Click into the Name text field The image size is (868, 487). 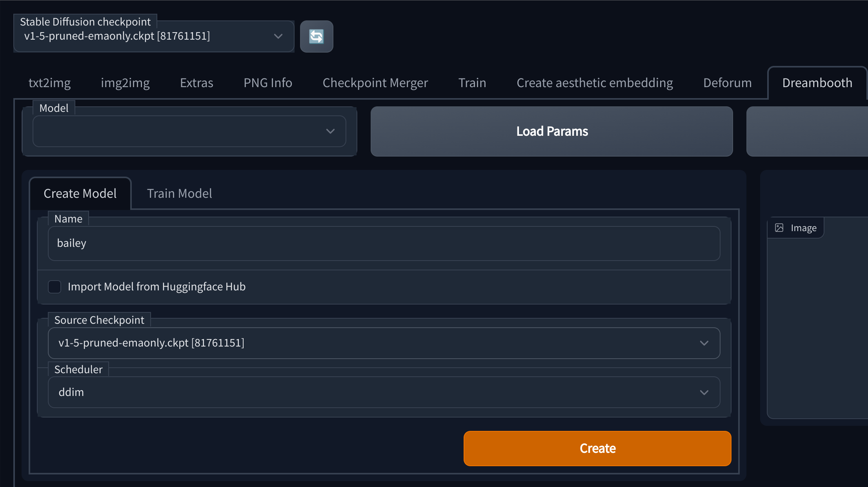point(384,243)
